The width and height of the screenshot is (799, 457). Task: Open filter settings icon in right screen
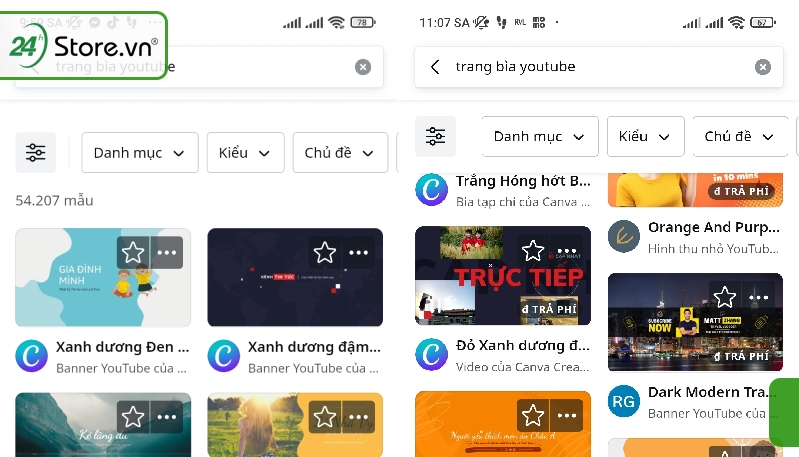pos(435,136)
